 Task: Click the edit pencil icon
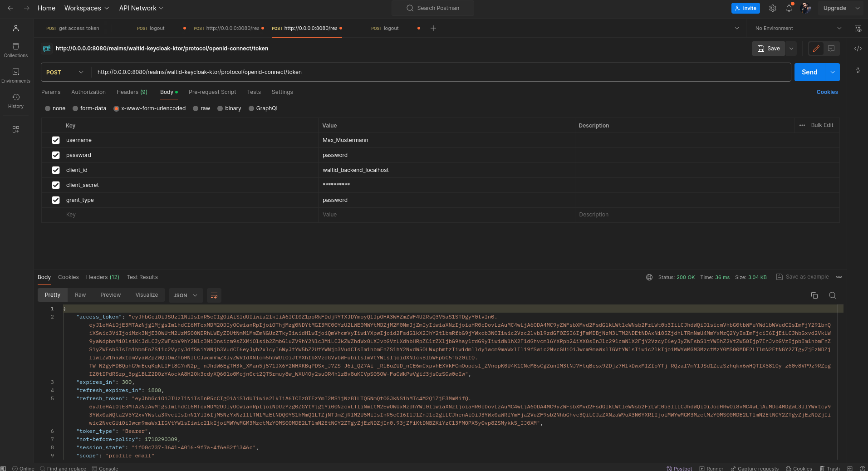(x=816, y=49)
